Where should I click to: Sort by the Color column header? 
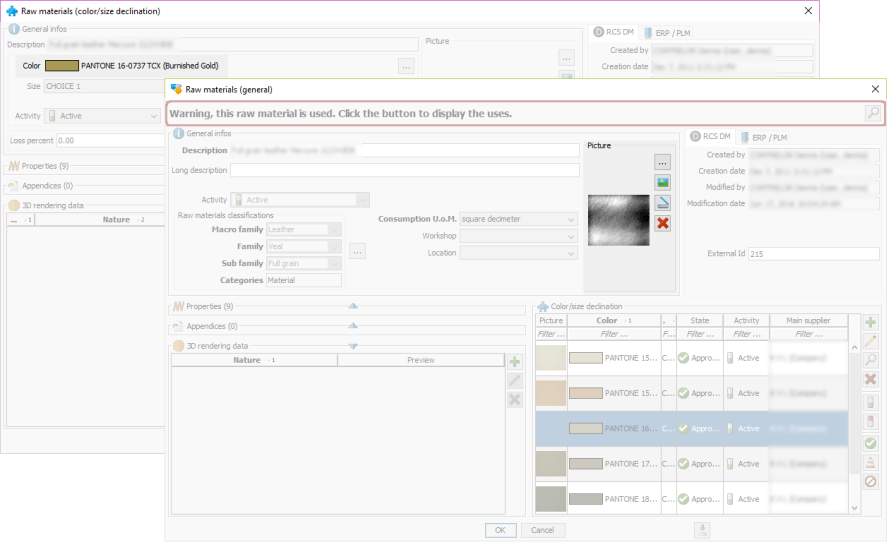614,320
